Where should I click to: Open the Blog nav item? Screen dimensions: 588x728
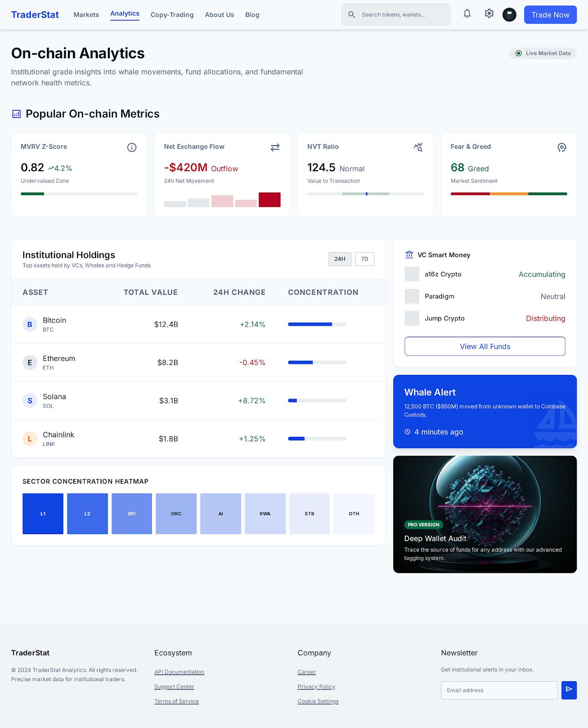(x=252, y=15)
